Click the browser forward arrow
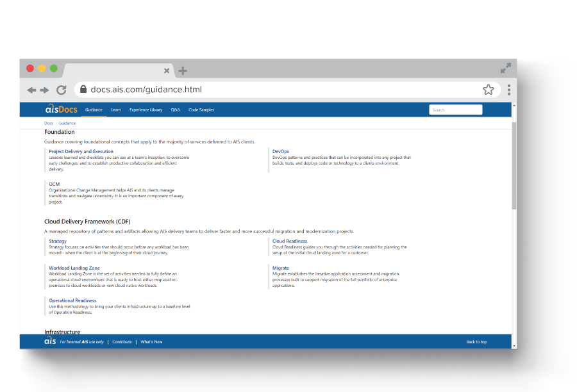577x392 pixels. (44, 90)
